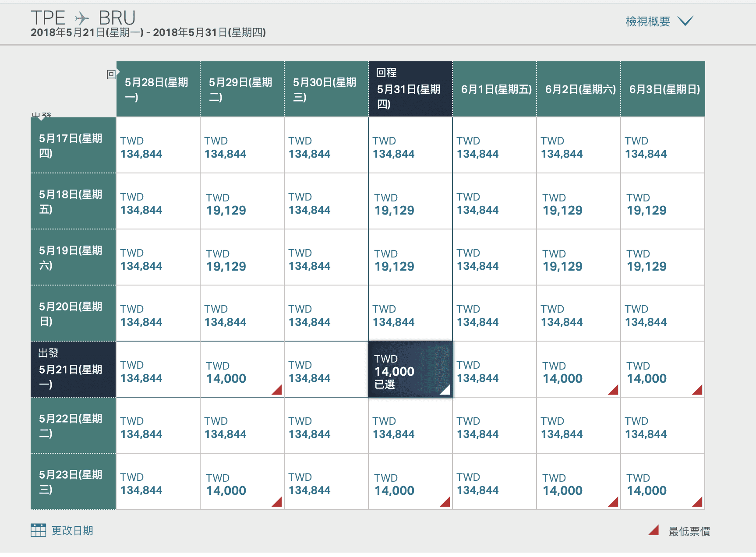Pick 134,844 fare for 5月20日 departure, 6月2日 return
Image resolution: width=756 pixels, height=557 pixels.
(x=579, y=314)
